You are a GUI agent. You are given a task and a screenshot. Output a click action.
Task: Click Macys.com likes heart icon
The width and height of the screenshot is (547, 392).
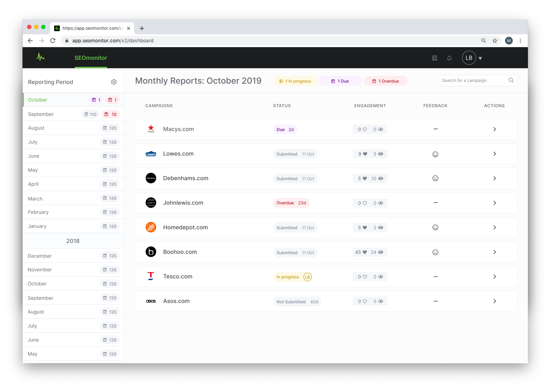coord(365,129)
